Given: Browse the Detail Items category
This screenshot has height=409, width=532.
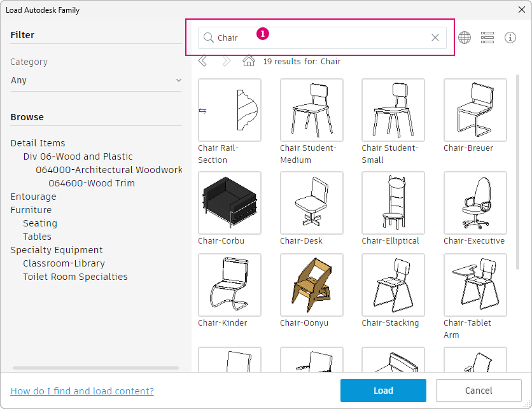Looking at the screenshot, I should pos(38,143).
